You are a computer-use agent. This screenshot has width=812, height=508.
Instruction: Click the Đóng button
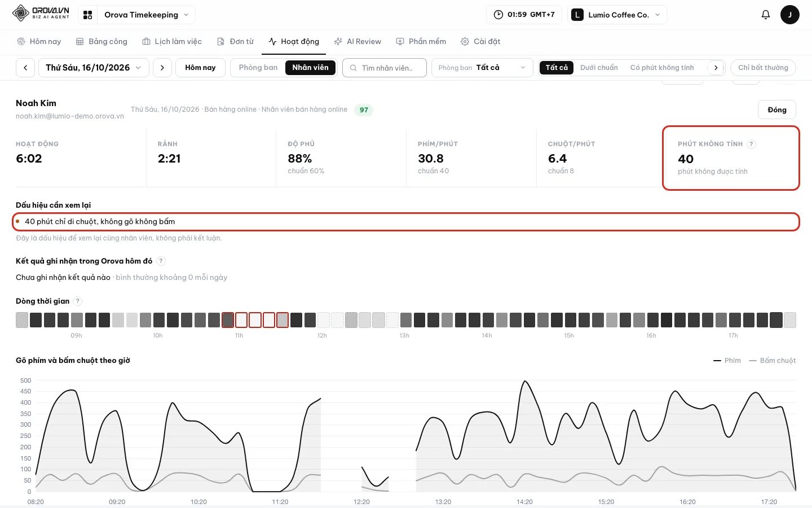tap(777, 110)
